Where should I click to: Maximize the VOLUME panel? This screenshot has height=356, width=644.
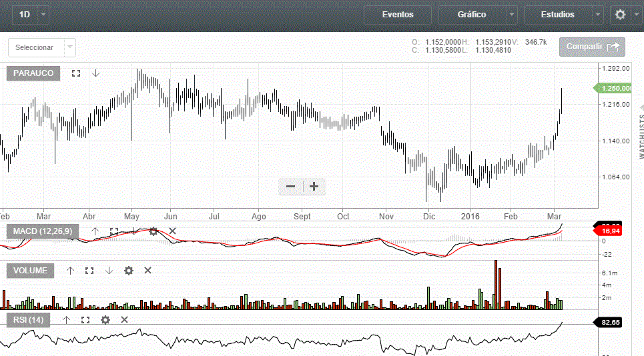(89, 271)
